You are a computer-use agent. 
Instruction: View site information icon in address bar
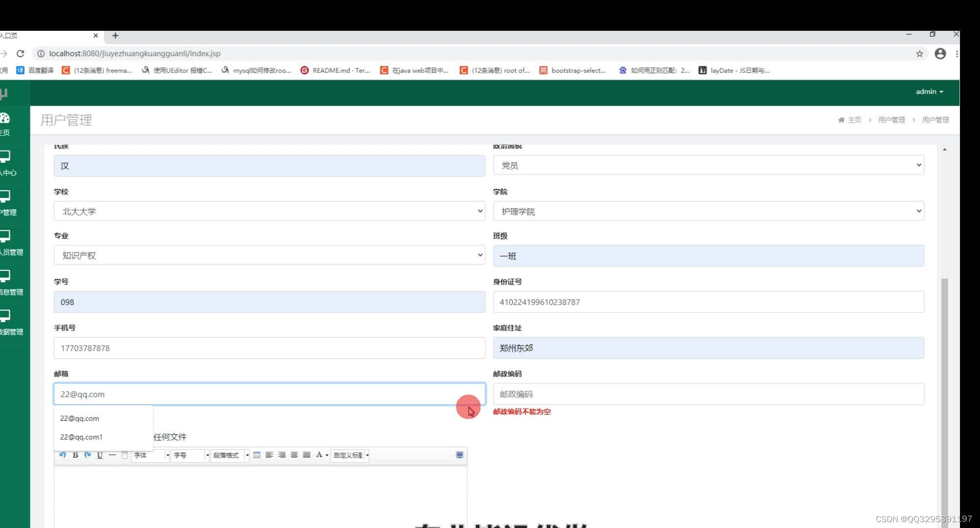41,53
